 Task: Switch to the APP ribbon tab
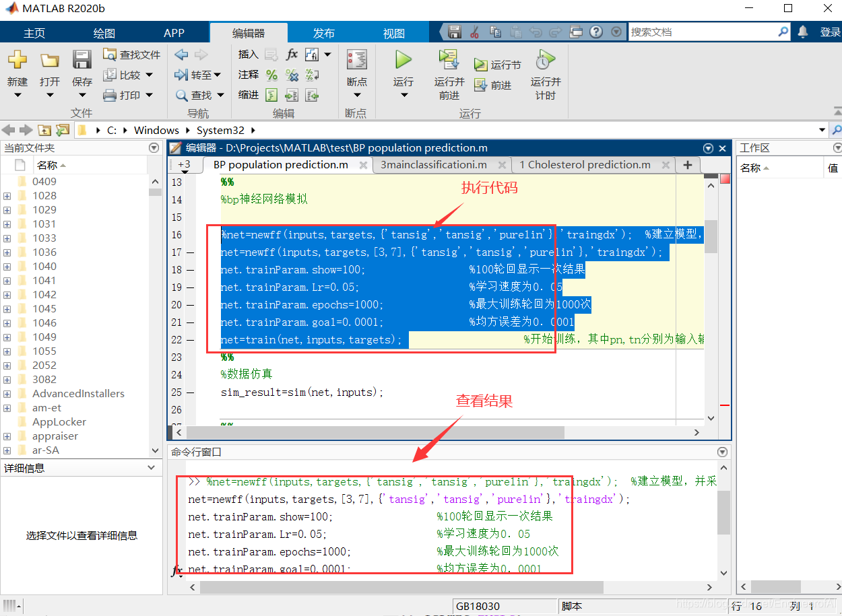174,33
